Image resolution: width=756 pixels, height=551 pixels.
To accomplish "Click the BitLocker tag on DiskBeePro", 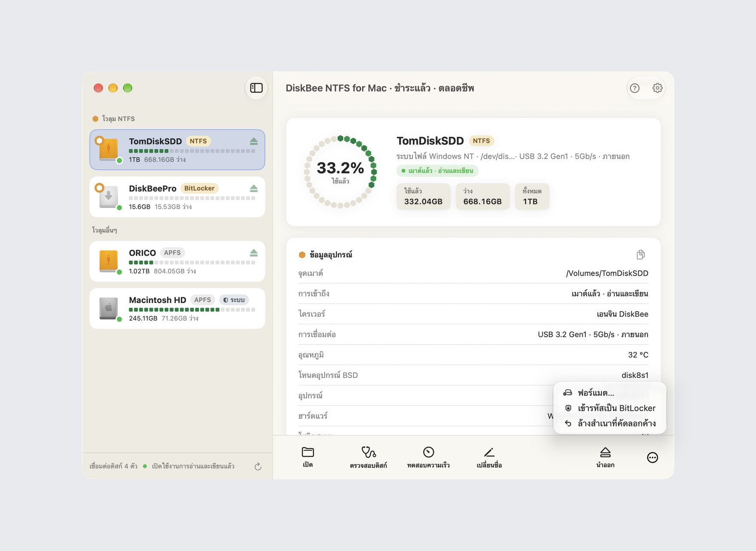I will pos(199,188).
